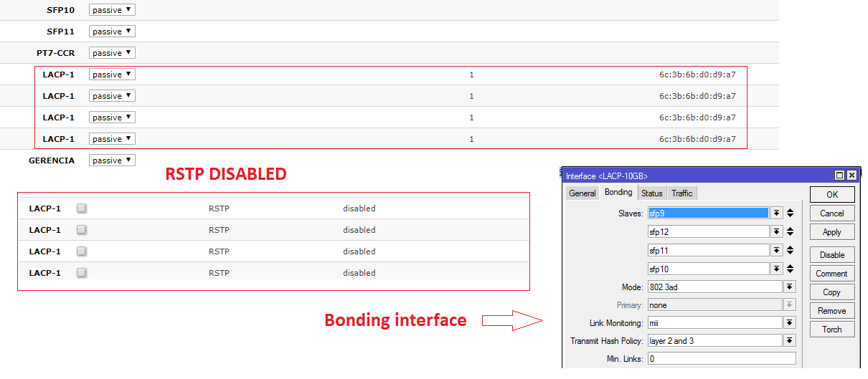This screenshot has height=379, width=868.
Task: Click the Torch button
Action: coord(832,330)
